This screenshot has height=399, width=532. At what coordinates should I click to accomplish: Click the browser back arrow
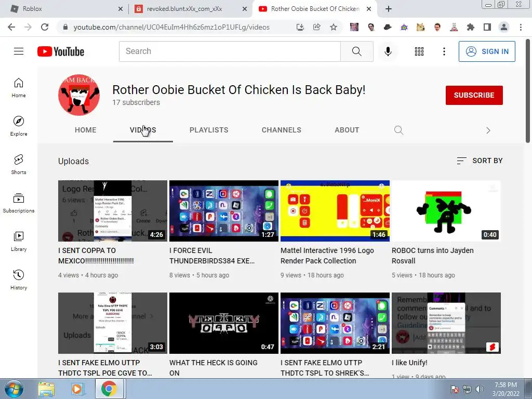pos(11,27)
